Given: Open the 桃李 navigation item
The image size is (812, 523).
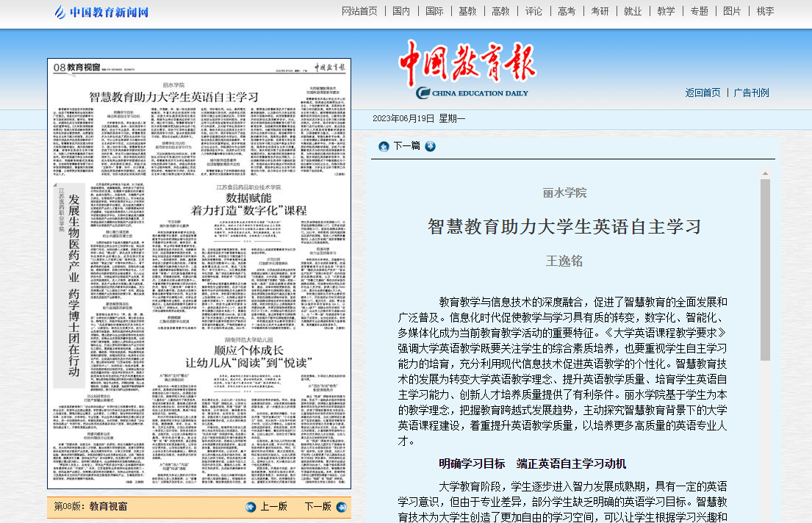Looking at the screenshot, I should point(765,11).
